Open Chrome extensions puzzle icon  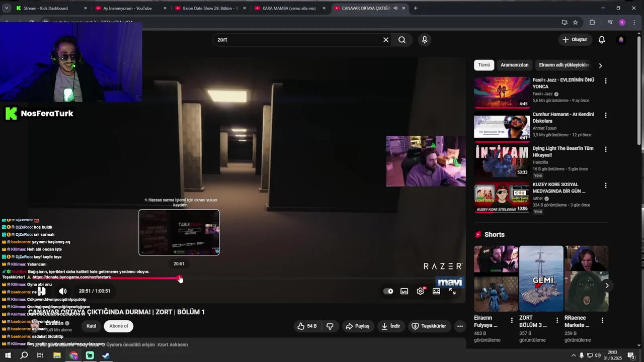pos(592,22)
